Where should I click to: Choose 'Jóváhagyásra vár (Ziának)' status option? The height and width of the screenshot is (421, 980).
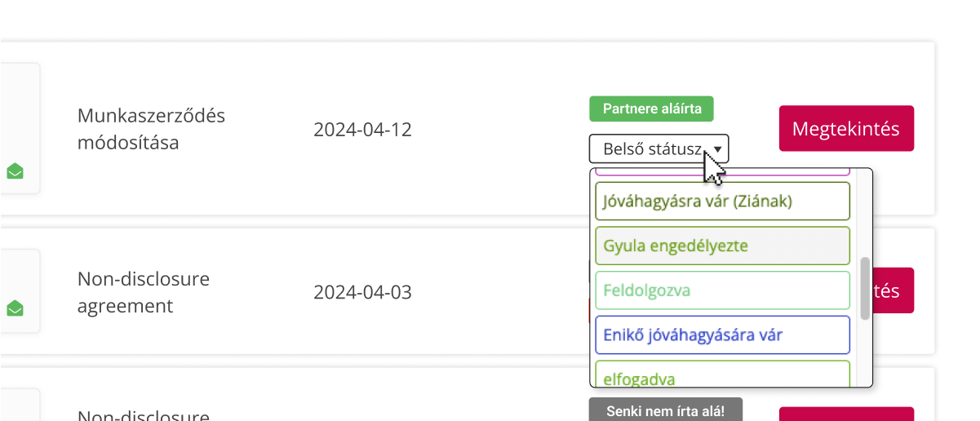722,201
